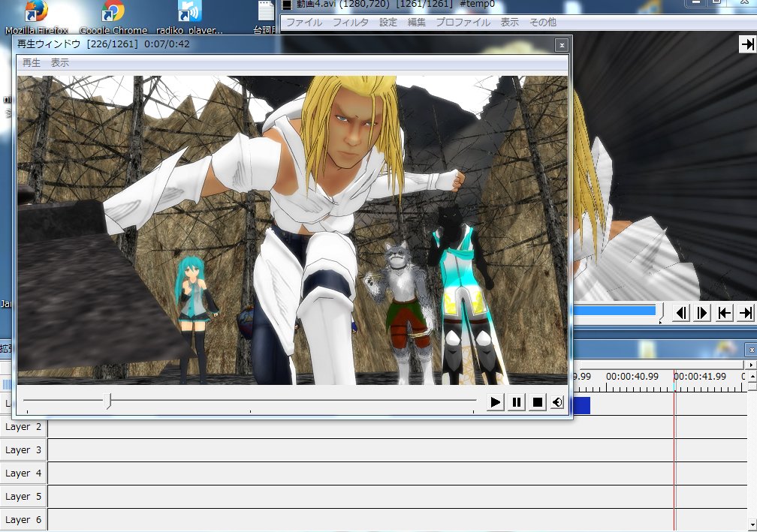757x532 pixels.
Task: Step forward one frame in AviUtl
Action: point(702,313)
